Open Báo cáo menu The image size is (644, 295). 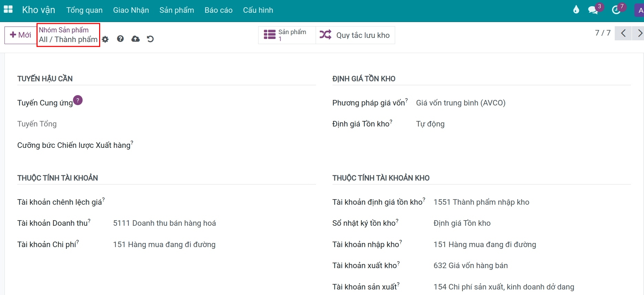point(219,10)
